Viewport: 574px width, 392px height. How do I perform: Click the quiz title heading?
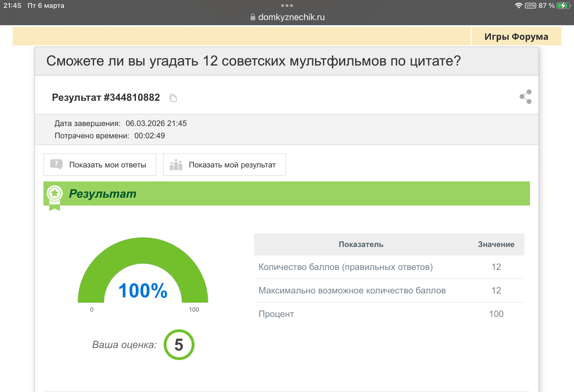(x=253, y=61)
